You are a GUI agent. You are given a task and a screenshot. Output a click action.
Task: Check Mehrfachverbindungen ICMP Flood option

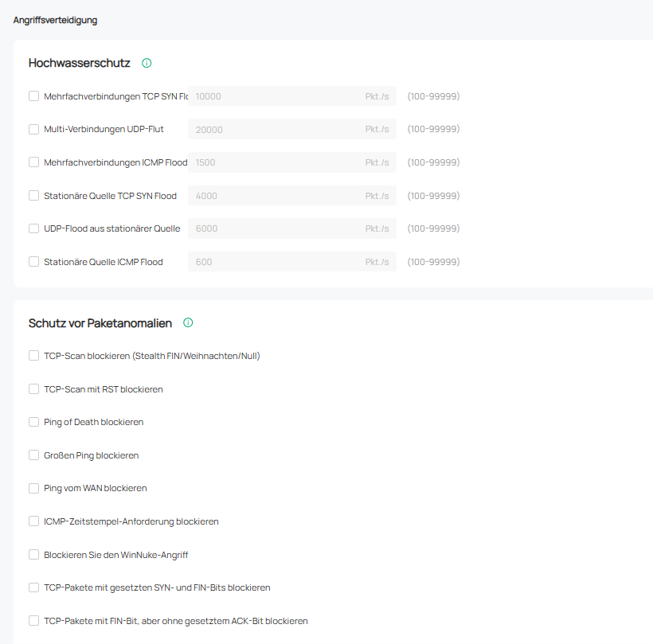pos(34,162)
